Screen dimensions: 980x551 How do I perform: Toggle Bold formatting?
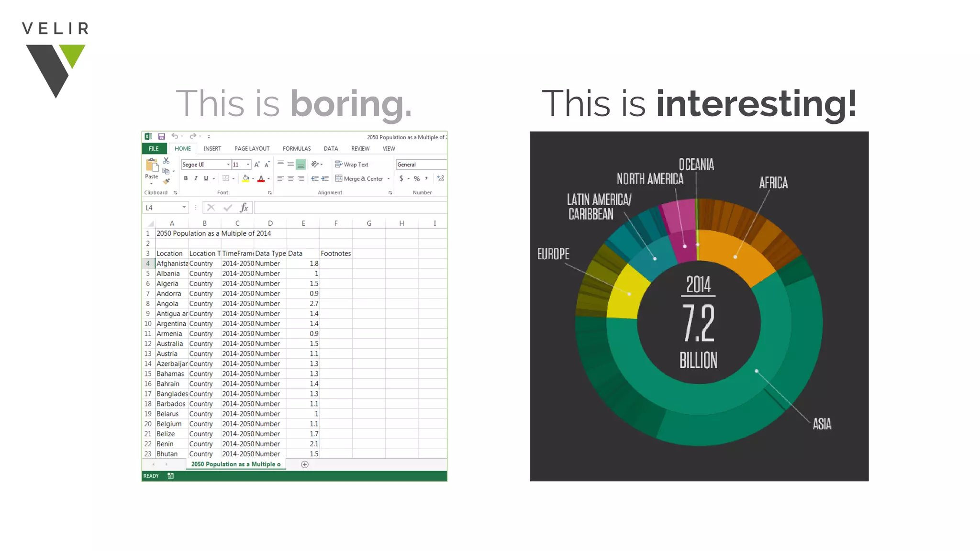coord(186,178)
